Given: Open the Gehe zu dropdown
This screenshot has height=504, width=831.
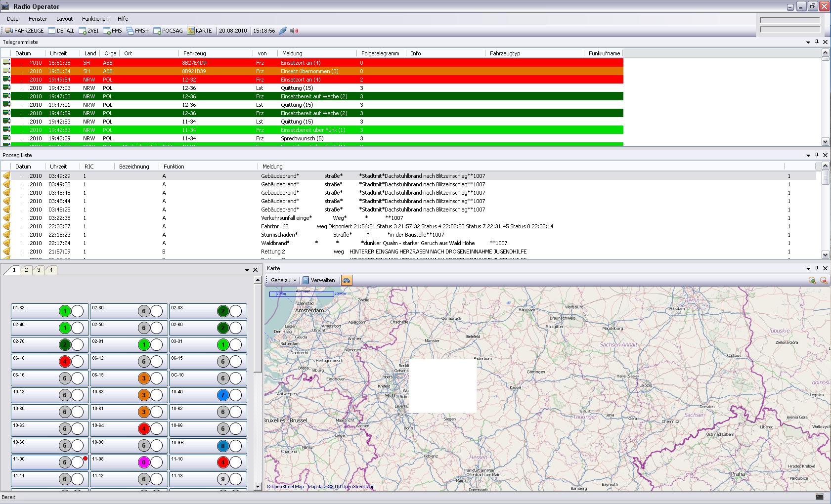Looking at the screenshot, I should point(283,280).
